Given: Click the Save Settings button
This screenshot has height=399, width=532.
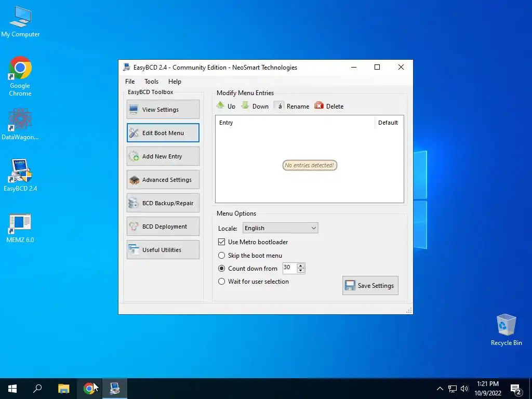Looking at the screenshot, I should [x=370, y=285].
